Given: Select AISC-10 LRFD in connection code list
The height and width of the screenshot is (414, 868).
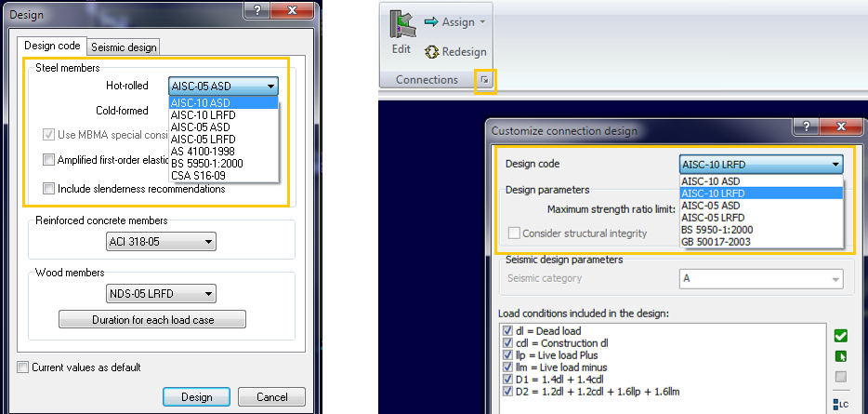Looking at the screenshot, I should [761, 194].
